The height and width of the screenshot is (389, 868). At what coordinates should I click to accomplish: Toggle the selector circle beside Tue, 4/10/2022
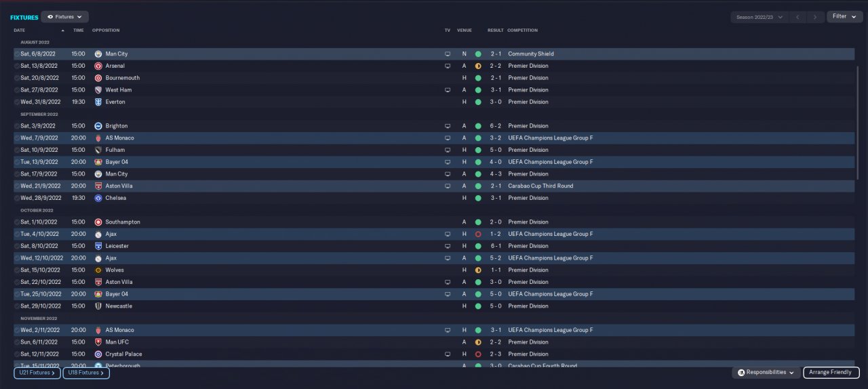(x=17, y=234)
